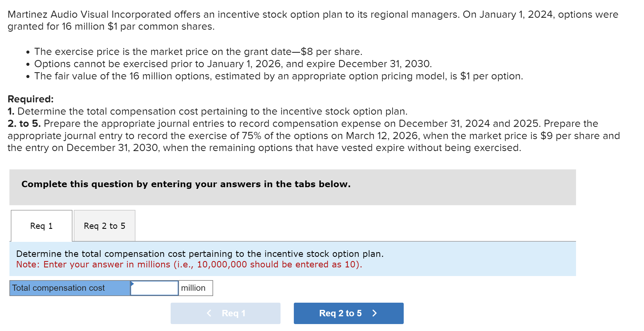644x331 pixels.
Task: Click the left chevron icon beside Req 1
Action: (209, 313)
